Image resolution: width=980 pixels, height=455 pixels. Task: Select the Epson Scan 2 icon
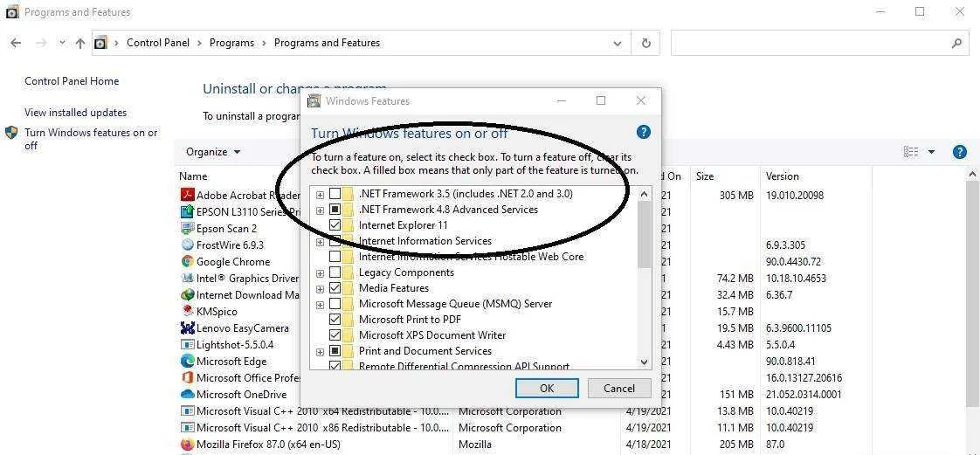187,228
